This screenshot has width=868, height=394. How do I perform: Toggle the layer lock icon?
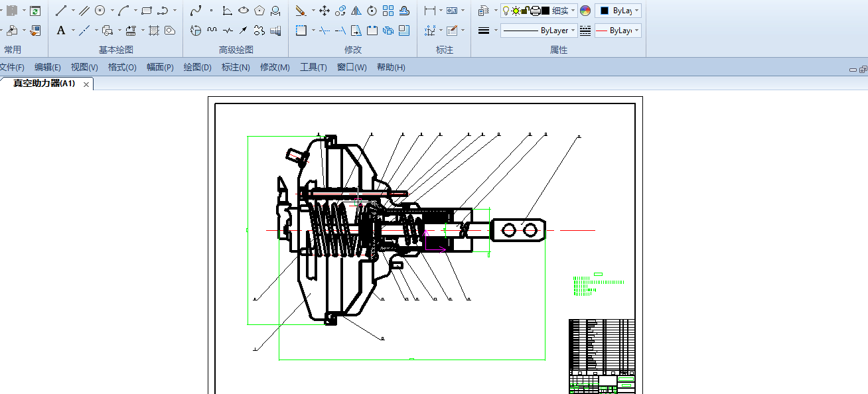coord(525,11)
